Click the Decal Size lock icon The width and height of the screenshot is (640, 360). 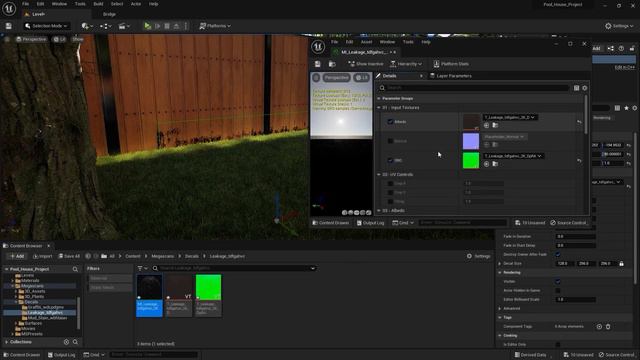coord(621,263)
